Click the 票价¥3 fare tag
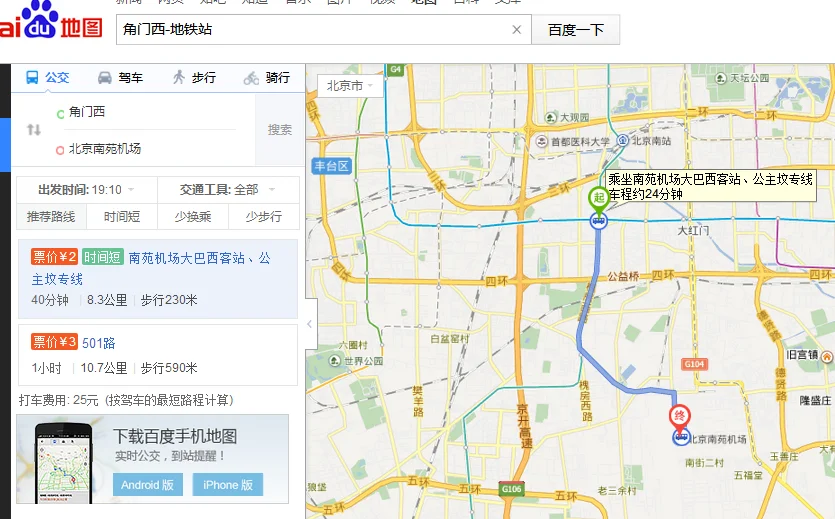The image size is (835, 519). pyautogui.click(x=54, y=342)
